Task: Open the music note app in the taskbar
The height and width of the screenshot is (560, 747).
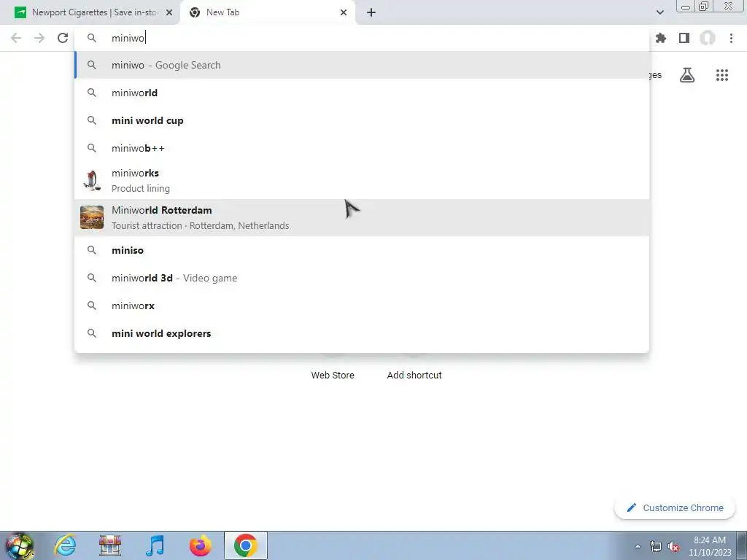Action: point(155,545)
